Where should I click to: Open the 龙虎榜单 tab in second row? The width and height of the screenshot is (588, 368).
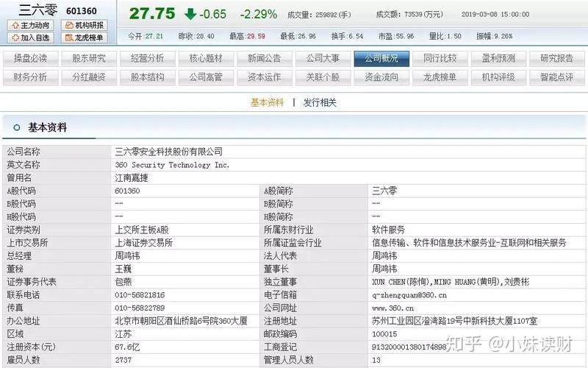pyautogui.click(x=440, y=77)
